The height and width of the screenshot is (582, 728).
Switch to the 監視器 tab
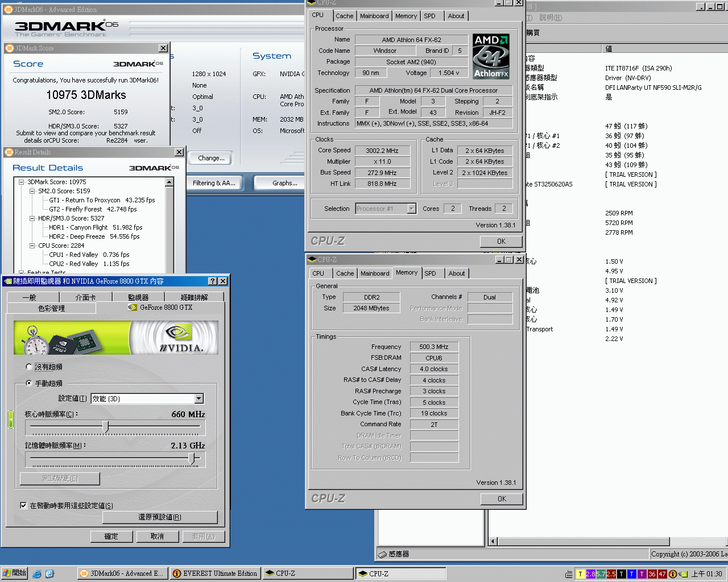[138, 297]
